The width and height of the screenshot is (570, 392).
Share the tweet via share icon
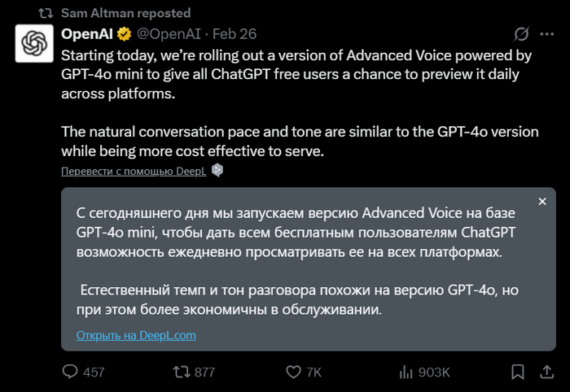(x=543, y=372)
